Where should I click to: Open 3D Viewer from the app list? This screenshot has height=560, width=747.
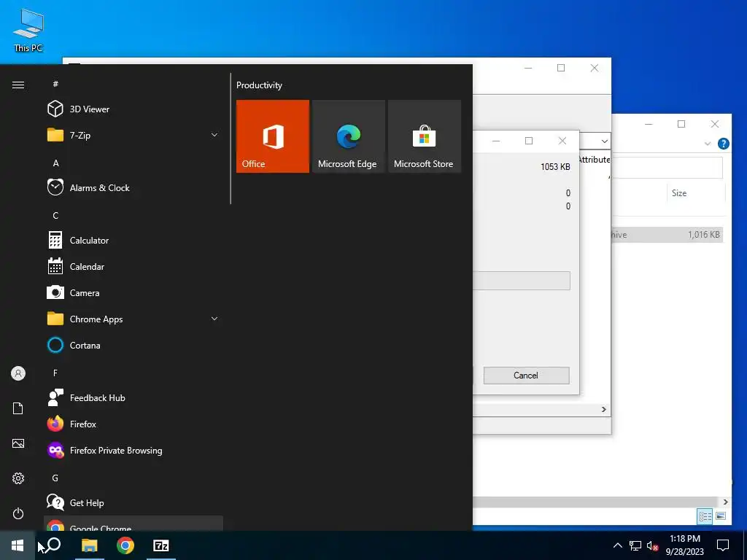coord(133,109)
